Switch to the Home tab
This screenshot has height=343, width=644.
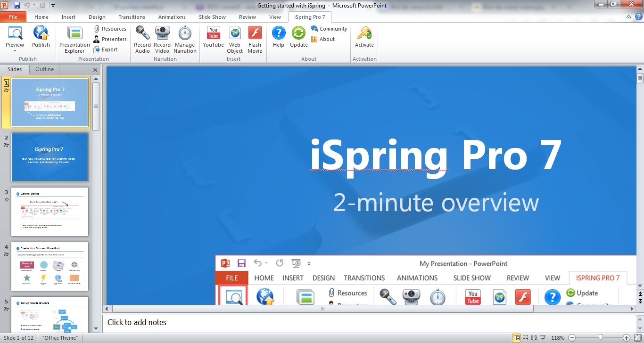pos(41,17)
